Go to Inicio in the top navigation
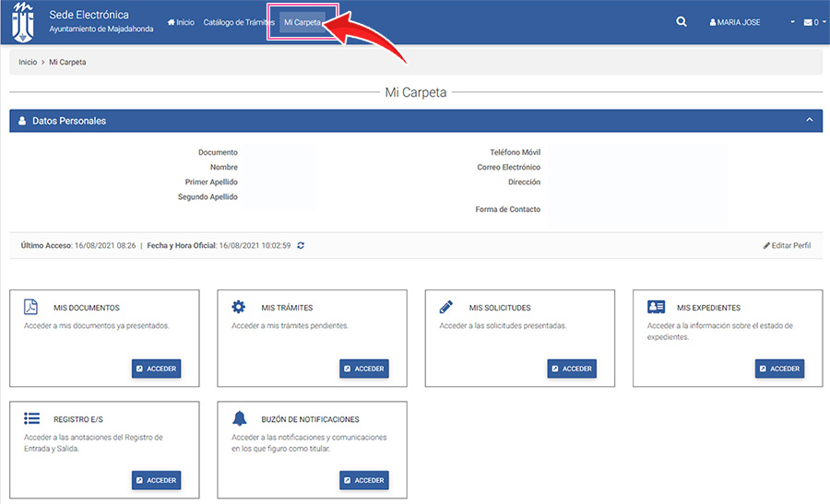This screenshot has height=504, width=830. click(x=181, y=22)
